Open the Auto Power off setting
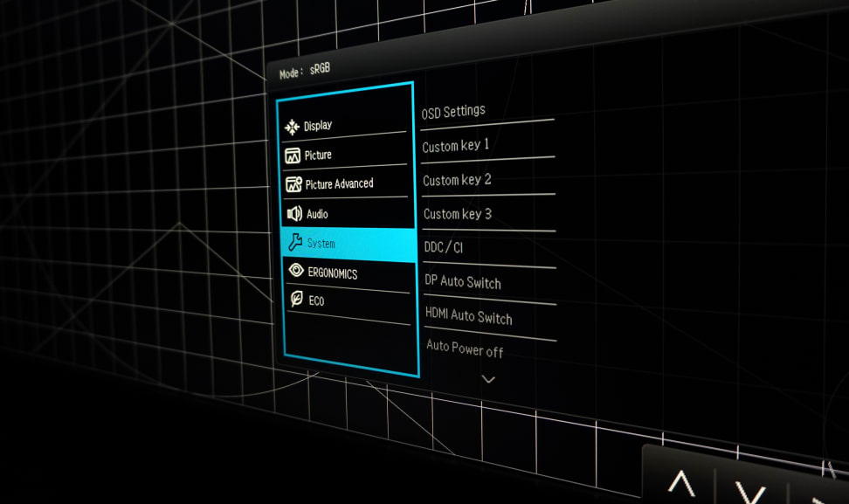The height and width of the screenshot is (504, 849). pos(465,349)
